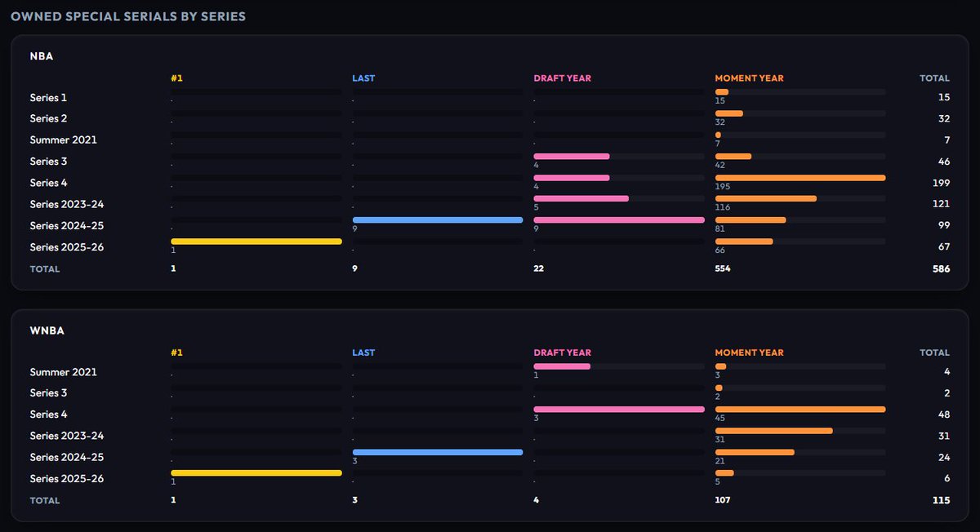Click the 24 total for WNBA Series 2024-25
Image resolution: width=980 pixels, height=532 pixels.
[944, 458]
